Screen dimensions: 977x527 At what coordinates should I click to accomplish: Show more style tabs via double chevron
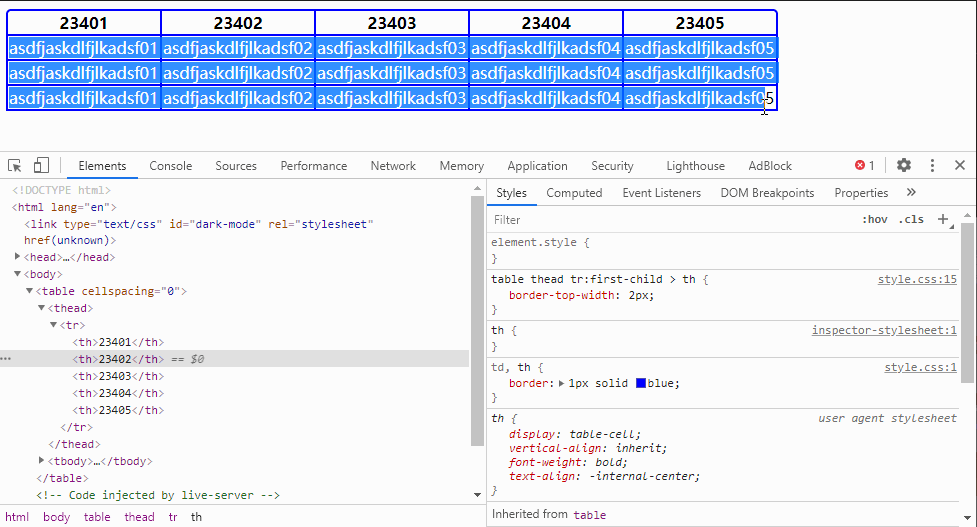pos(911,192)
